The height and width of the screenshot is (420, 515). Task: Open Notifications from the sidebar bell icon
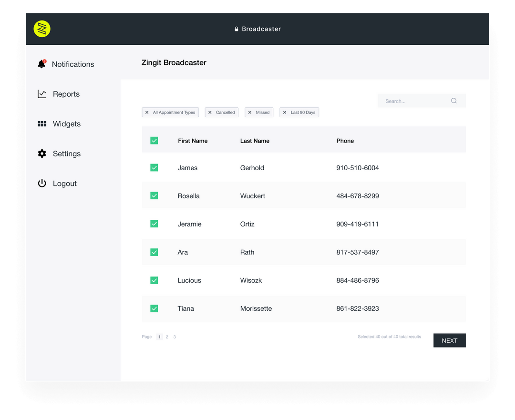tap(42, 64)
